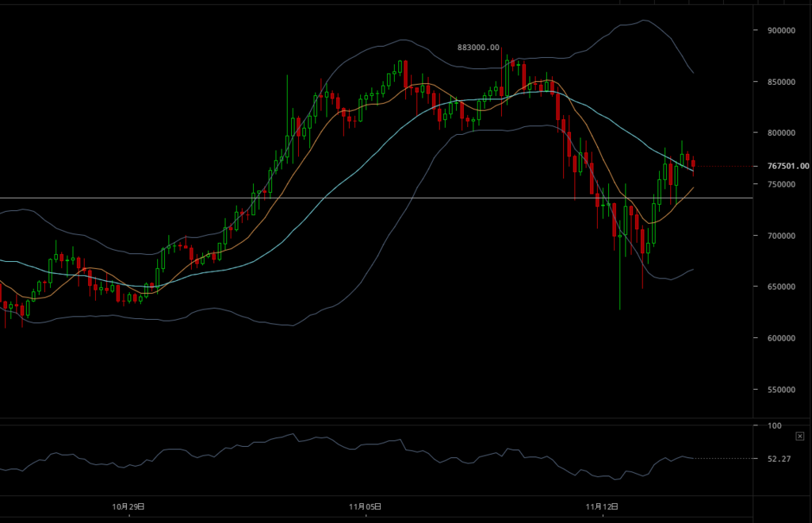
Task: Click the 650000 price axis label
Action: [x=781, y=286]
